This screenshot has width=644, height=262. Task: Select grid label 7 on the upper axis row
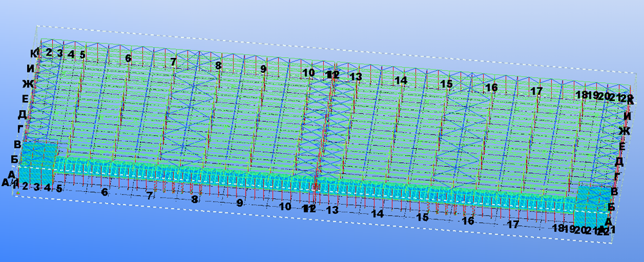(x=173, y=62)
